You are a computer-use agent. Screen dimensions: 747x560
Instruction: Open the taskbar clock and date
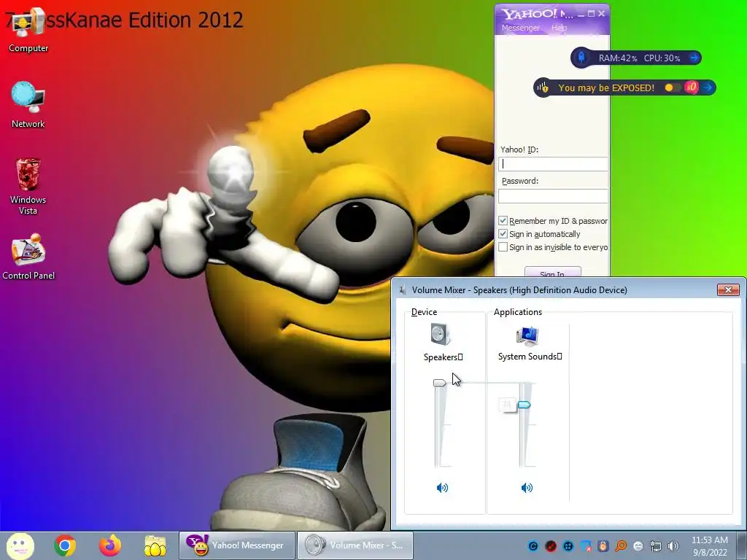click(x=710, y=545)
